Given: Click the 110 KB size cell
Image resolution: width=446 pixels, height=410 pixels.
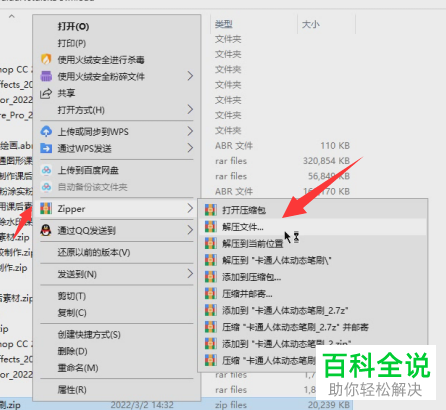Looking at the screenshot, I should [x=335, y=146].
